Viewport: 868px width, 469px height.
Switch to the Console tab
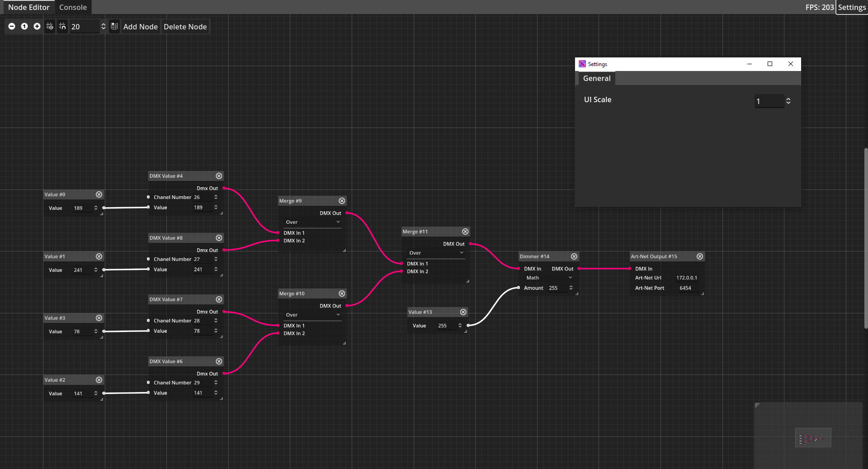(73, 7)
